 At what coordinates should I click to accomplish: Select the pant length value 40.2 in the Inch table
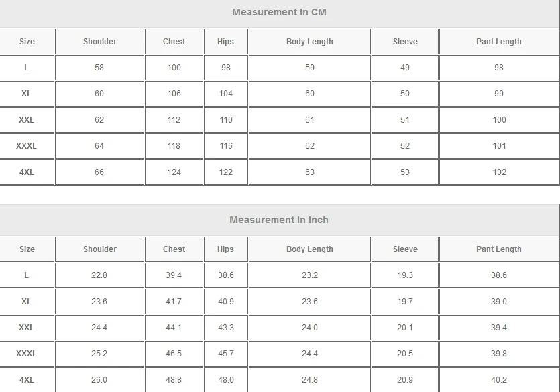(499, 380)
